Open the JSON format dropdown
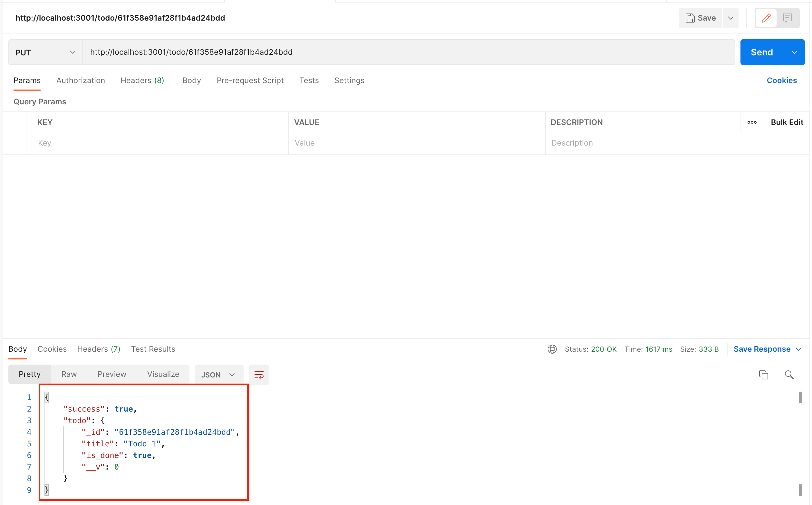The width and height of the screenshot is (812, 505). point(218,375)
